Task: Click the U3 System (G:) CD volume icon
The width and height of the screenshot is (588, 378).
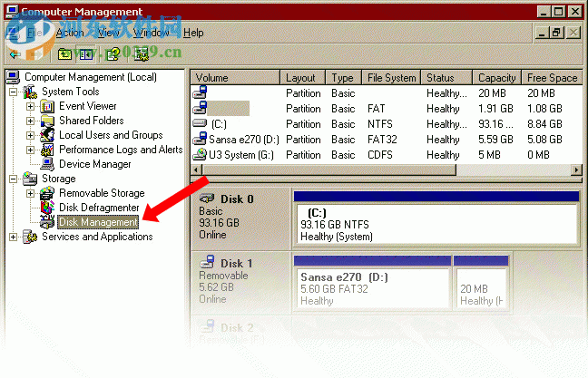Action: (x=200, y=154)
